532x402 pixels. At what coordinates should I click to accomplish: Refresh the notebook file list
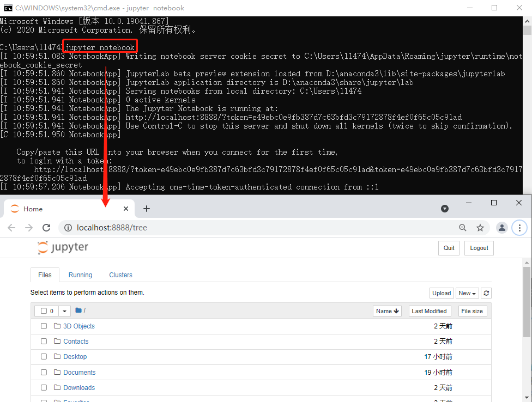click(x=486, y=293)
